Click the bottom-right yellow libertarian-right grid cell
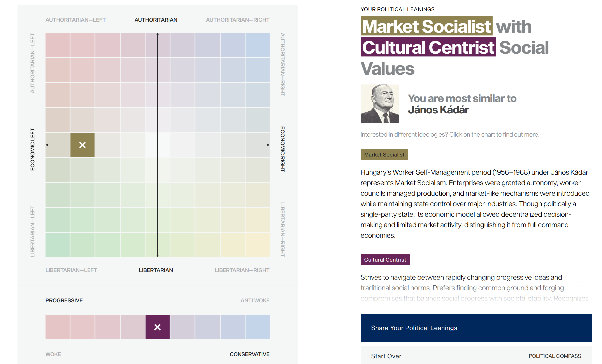 click(257, 245)
